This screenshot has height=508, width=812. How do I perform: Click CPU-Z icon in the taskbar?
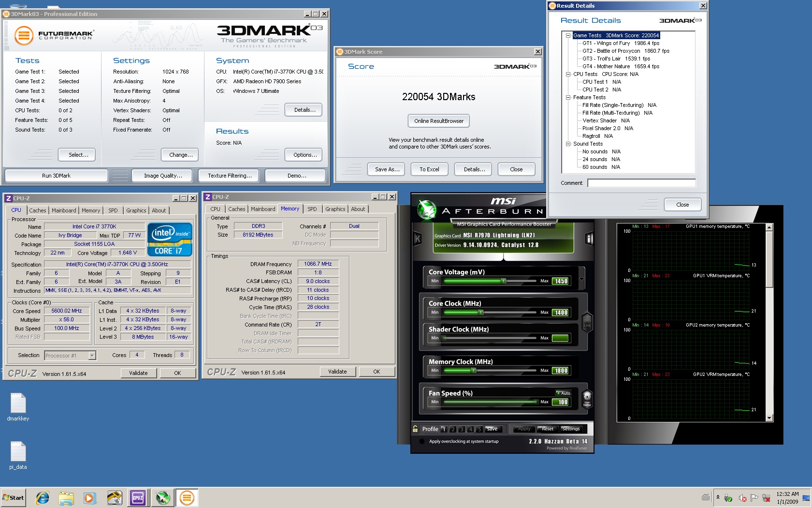tap(138, 498)
